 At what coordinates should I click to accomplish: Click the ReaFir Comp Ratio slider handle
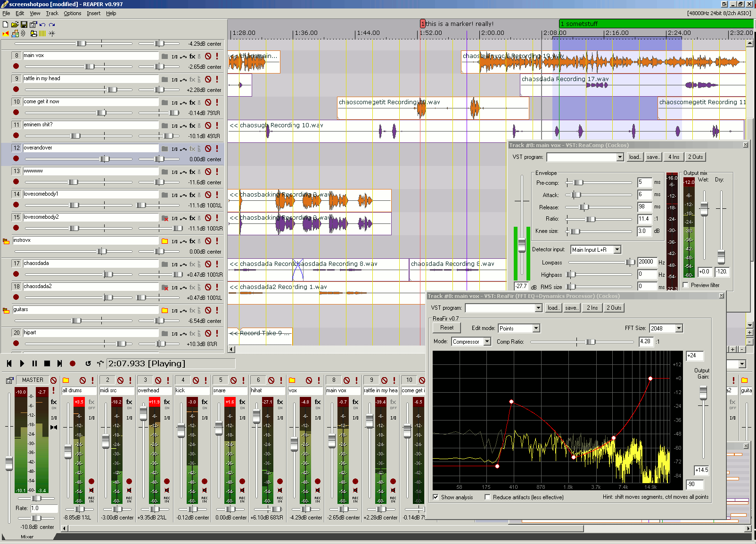591,342
